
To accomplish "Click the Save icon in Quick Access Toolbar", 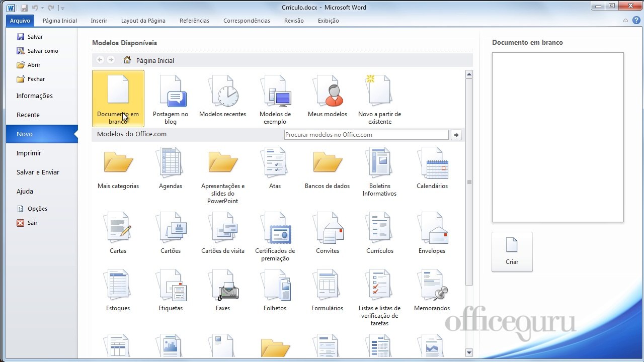I will pyautogui.click(x=24, y=8).
